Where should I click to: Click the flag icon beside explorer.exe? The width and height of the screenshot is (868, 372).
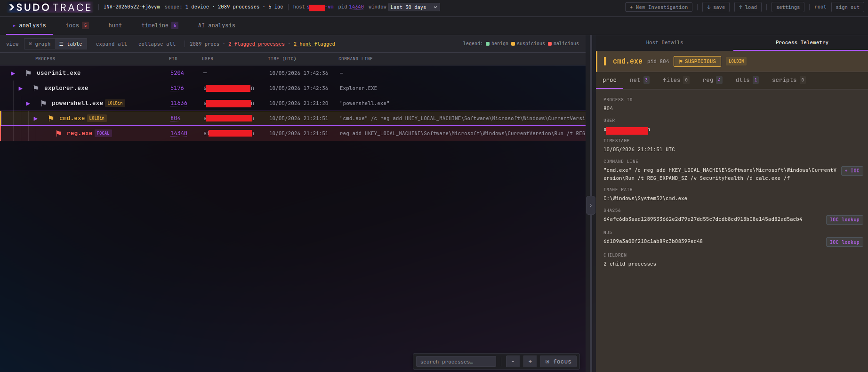(x=36, y=88)
